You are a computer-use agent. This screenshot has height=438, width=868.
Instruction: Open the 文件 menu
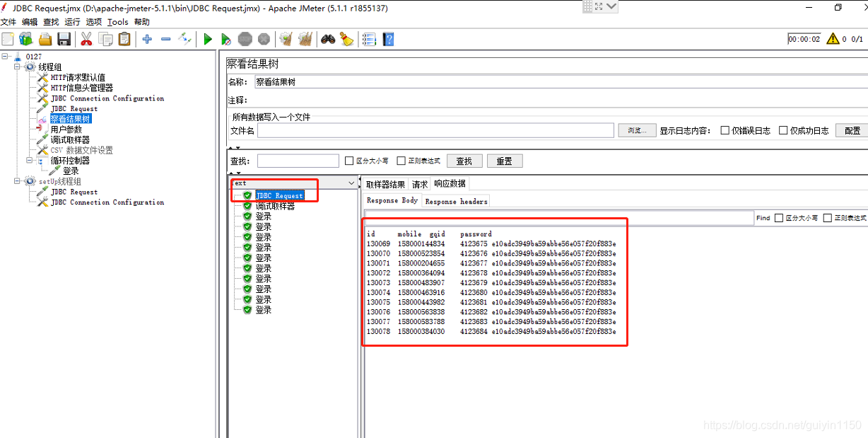(x=8, y=22)
